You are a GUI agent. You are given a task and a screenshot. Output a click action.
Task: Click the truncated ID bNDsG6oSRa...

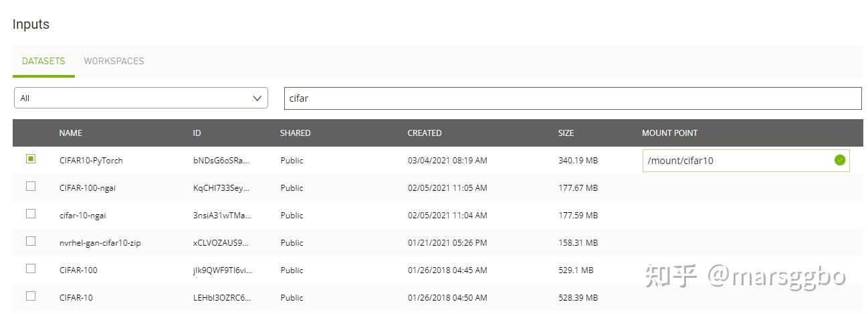(x=221, y=161)
